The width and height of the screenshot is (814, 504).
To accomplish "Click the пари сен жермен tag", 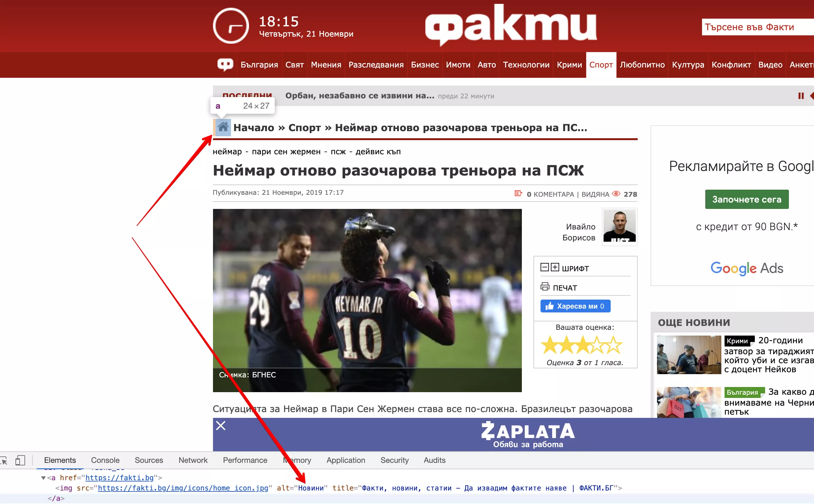I will click(x=286, y=152).
